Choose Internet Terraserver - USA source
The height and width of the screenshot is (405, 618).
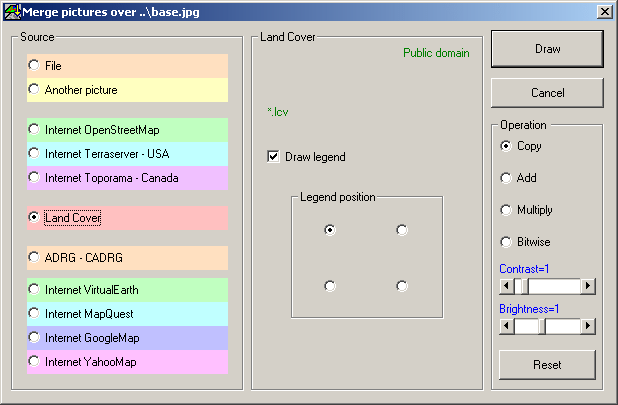[x=35, y=154]
